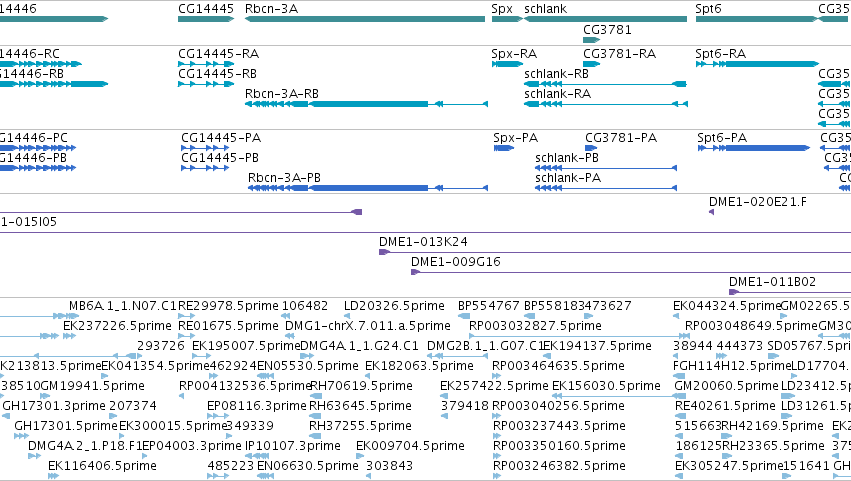Click the EP08116.3prime EST label
This screenshot has height=481, width=851.
coord(257,407)
